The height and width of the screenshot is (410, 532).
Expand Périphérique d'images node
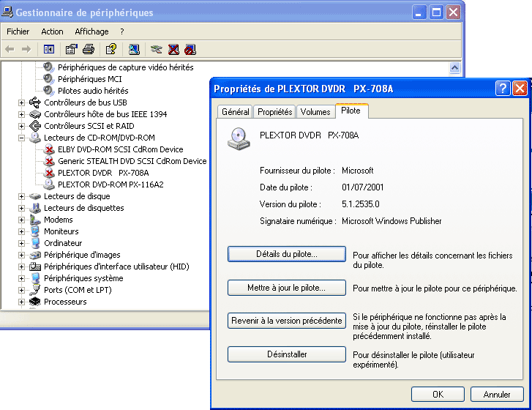pyautogui.click(x=21, y=255)
